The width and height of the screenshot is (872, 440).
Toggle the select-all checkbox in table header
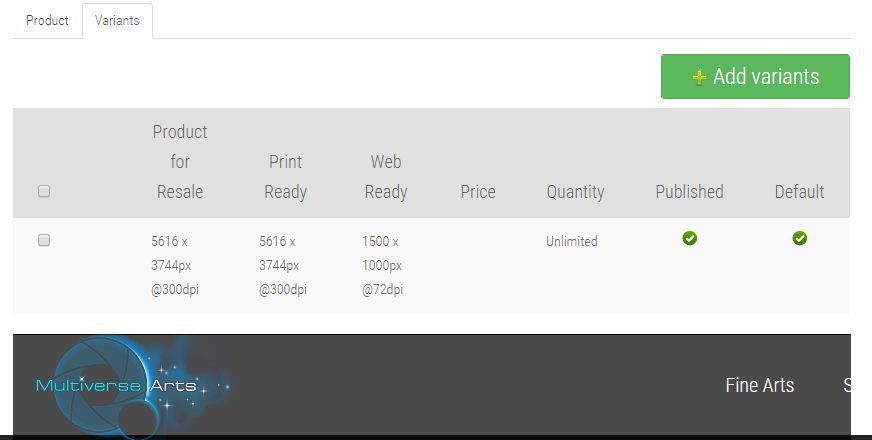[44, 191]
